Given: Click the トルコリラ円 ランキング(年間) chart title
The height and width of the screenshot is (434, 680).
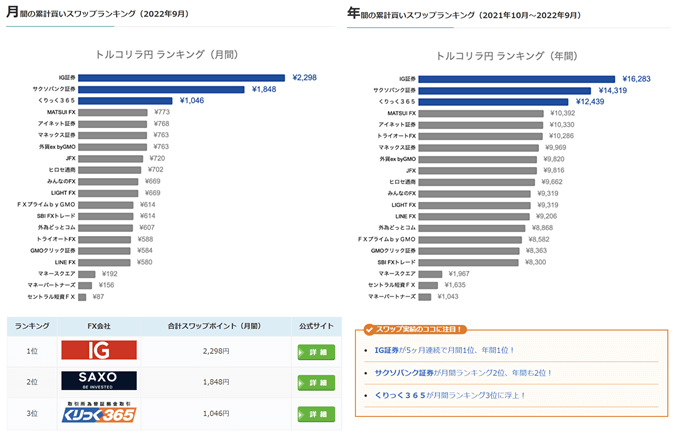Looking at the screenshot, I should point(507,56).
